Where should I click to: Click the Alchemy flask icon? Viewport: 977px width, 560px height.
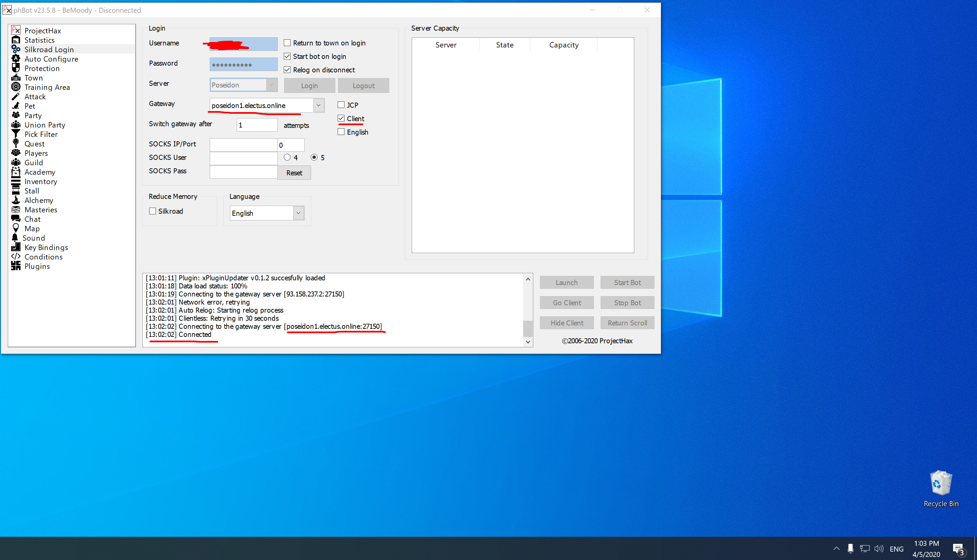click(x=16, y=200)
